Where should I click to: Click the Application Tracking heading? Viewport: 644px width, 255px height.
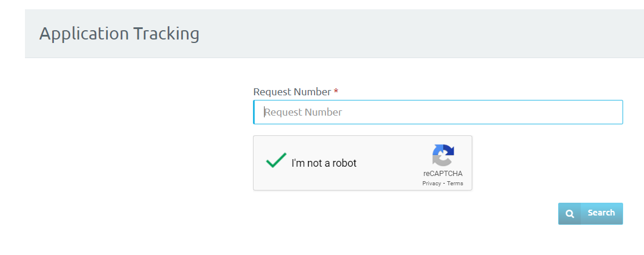[119, 33]
